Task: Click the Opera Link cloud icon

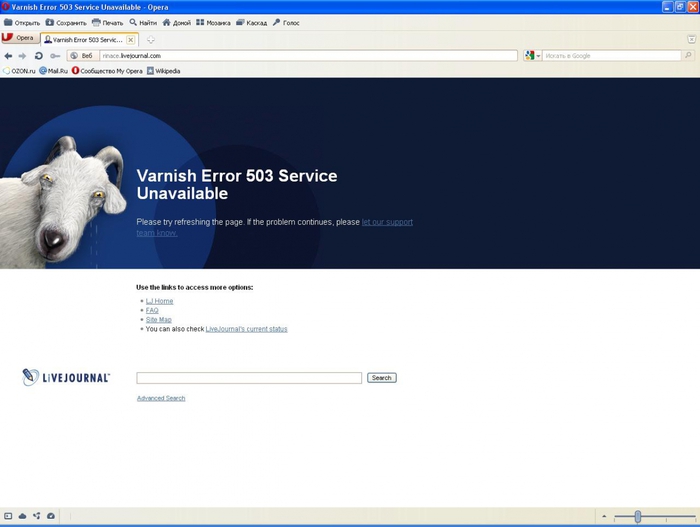Action: coord(22,516)
